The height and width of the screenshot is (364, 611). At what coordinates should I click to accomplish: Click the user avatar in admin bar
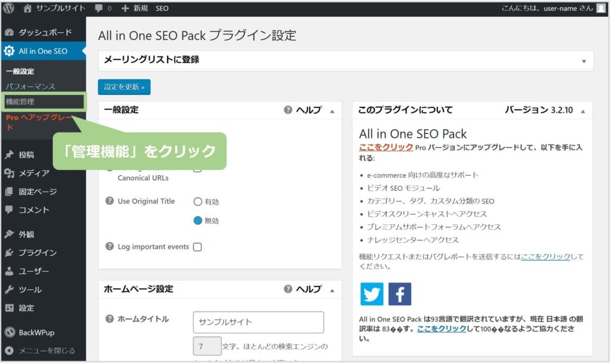pos(601,8)
